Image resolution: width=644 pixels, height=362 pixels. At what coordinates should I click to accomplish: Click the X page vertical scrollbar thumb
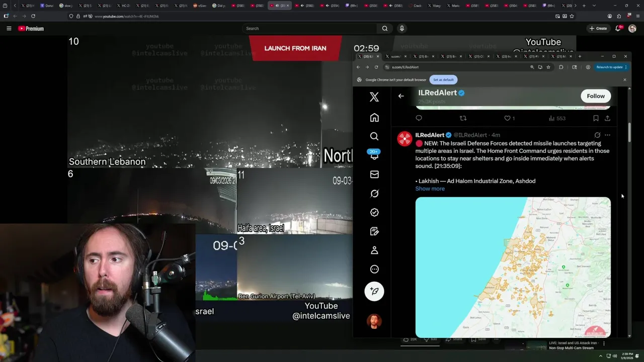[629, 131]
